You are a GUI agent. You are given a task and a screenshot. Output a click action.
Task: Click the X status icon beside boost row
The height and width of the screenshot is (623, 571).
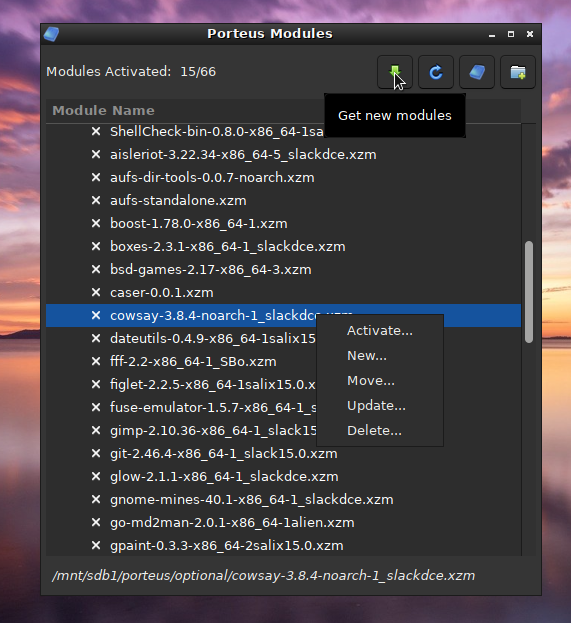click(x=96, y=223)
